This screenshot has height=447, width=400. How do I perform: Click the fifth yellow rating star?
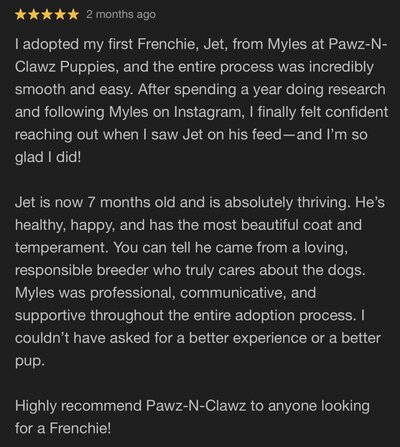pos(73,15)
